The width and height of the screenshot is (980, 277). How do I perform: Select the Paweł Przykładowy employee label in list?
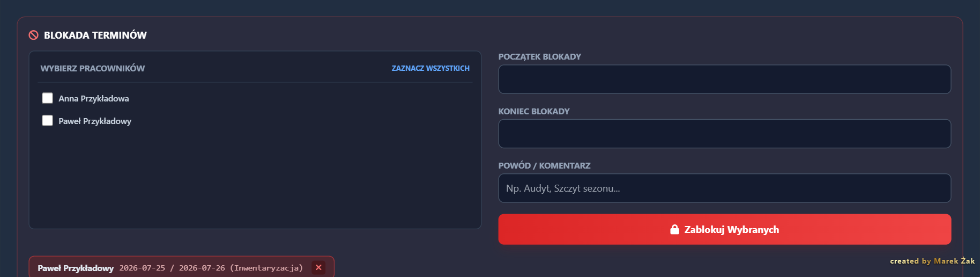point(95,121)
